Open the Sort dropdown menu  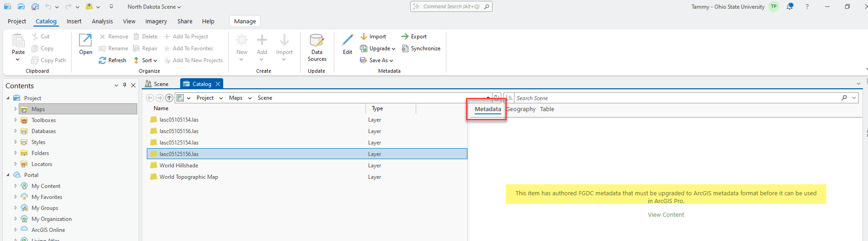coord(145,60)
